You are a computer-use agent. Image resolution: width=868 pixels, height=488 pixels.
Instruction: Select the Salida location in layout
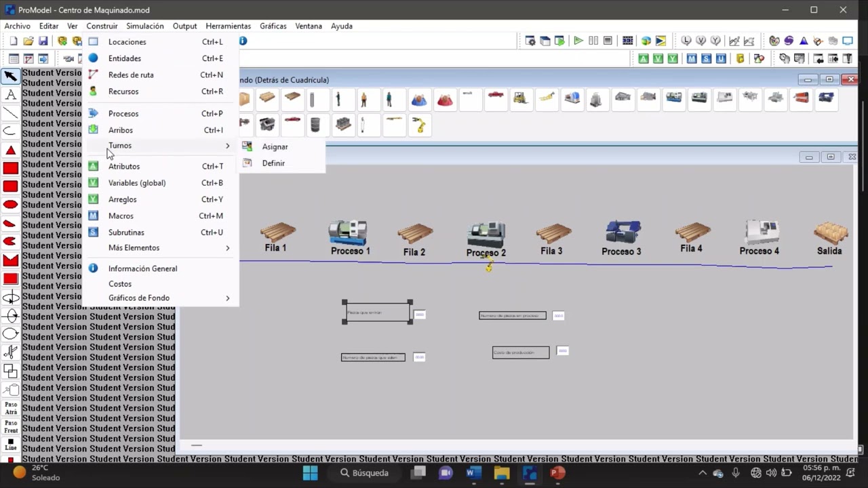(x=831, y=233)
